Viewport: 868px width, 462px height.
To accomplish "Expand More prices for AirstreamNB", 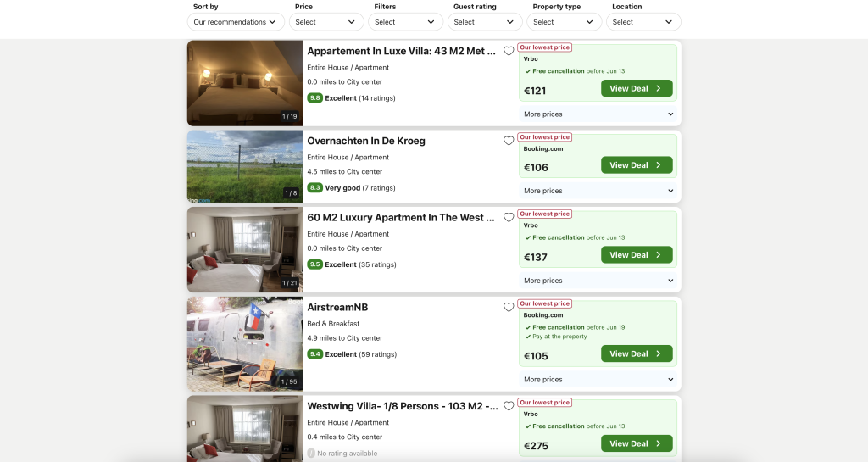I will [598, 380].
